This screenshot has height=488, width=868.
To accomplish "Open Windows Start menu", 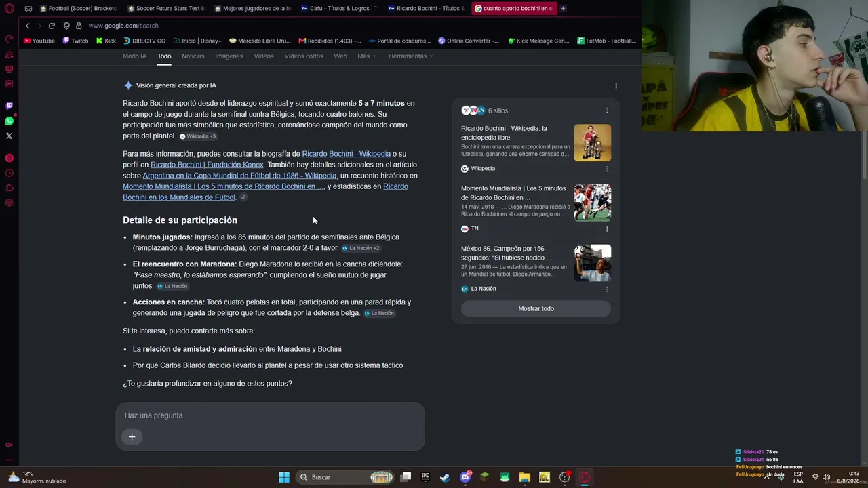I will click(284, 477).
